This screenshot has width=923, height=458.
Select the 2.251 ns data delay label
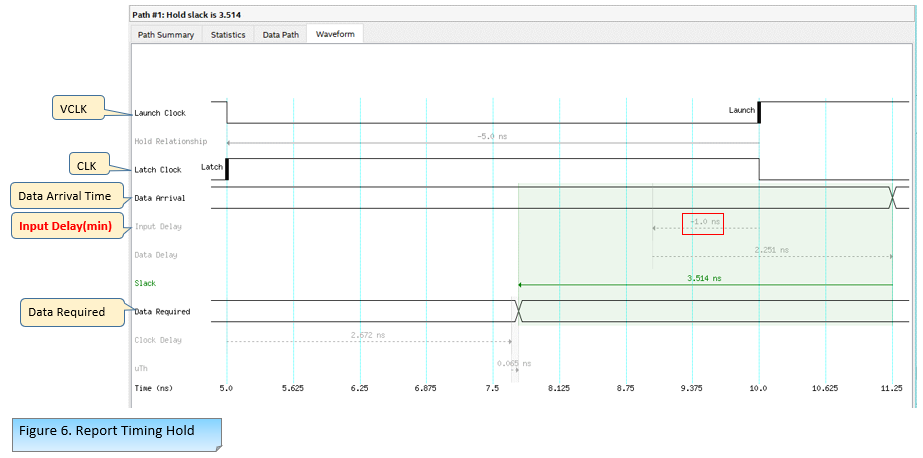(x=771, y=250)
